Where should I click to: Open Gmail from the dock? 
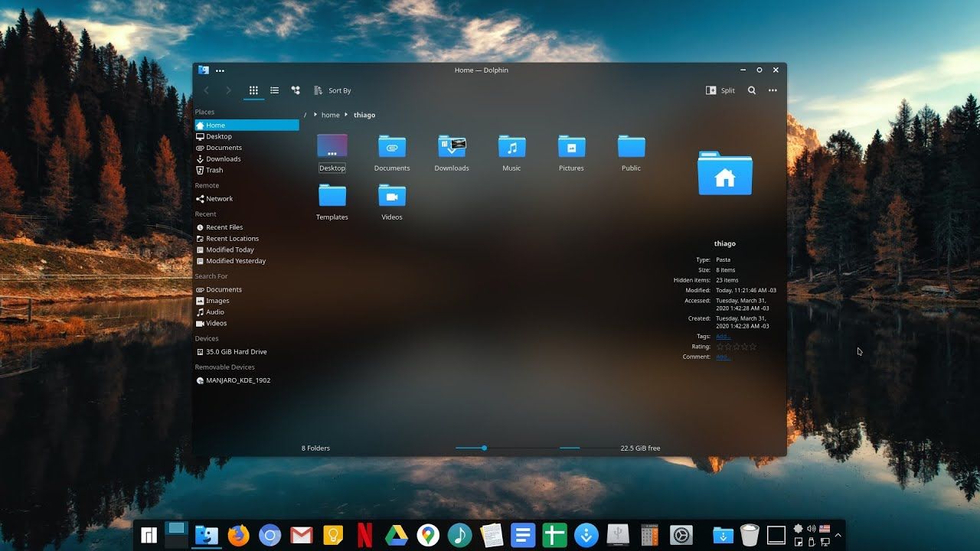tap(302, 535)
